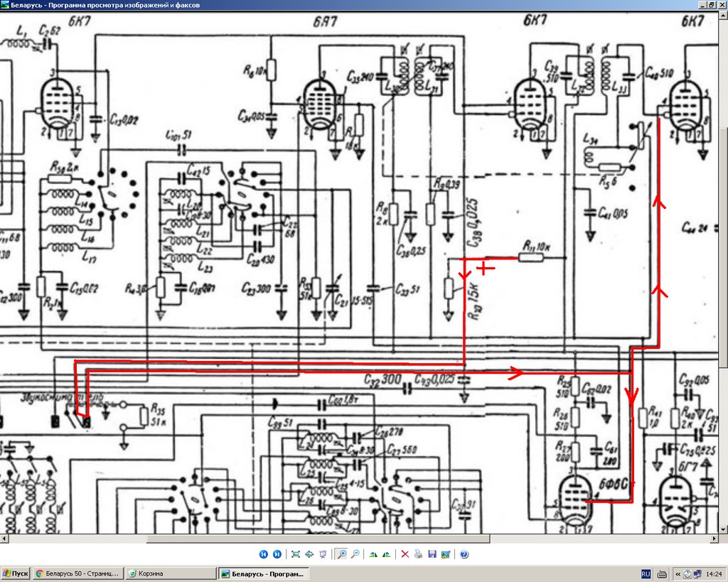The width and height of the screenshot is (728, 582).
Task: Switch to the Корзина taskbar window
Action: (169, 573)
